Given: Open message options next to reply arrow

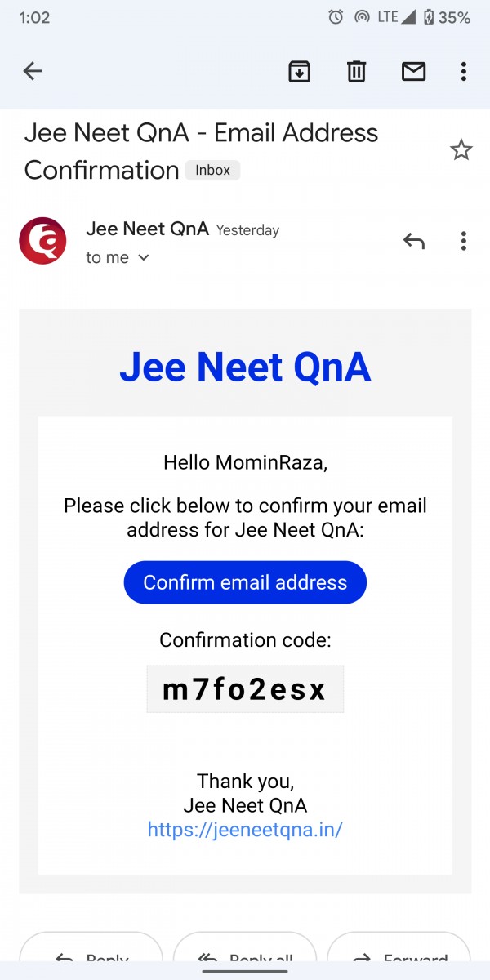Looking at the screenshot, I should click(x=463, y=241).
